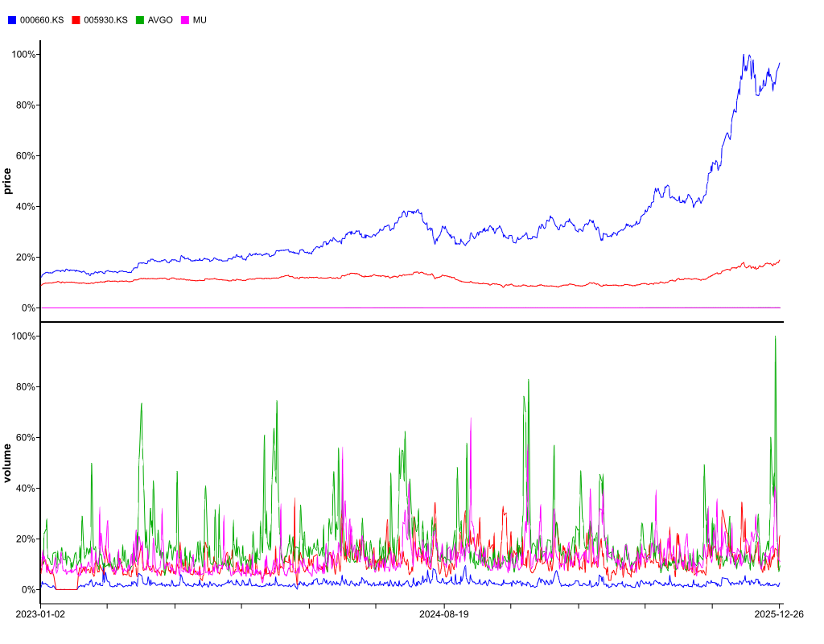
Task: Select the "volume" y-axis title
Action: click(8, 463)
